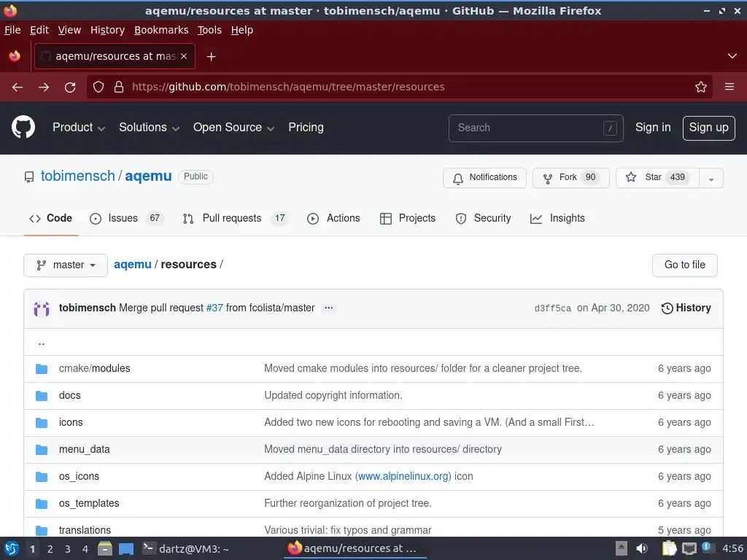Viewport: 747px width, 560px height.
Task: Open the Open Source dropdown menu
Action: (x=233, y=127)
